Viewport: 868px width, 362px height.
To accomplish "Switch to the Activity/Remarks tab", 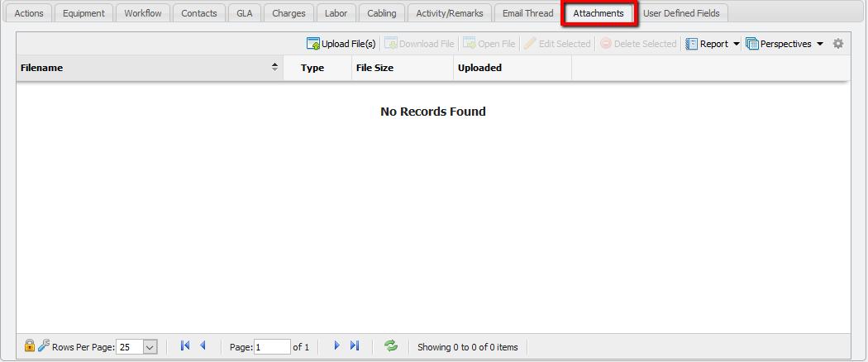I will [450, 13].
